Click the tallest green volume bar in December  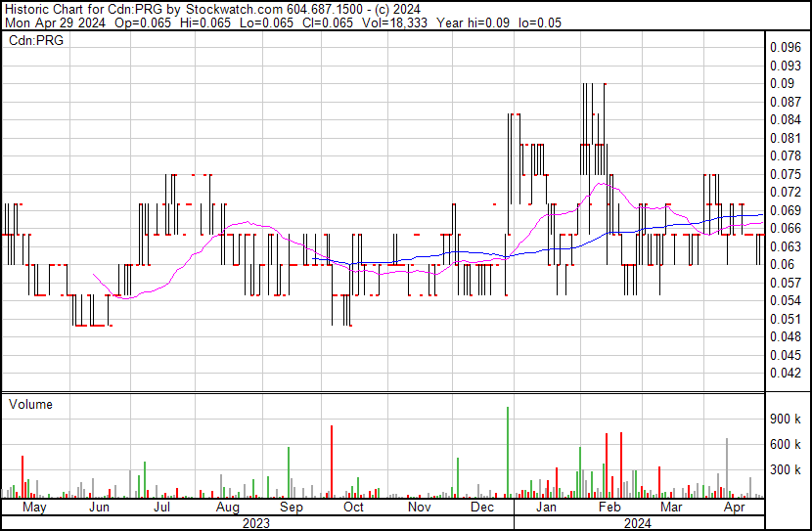[508, 453]
